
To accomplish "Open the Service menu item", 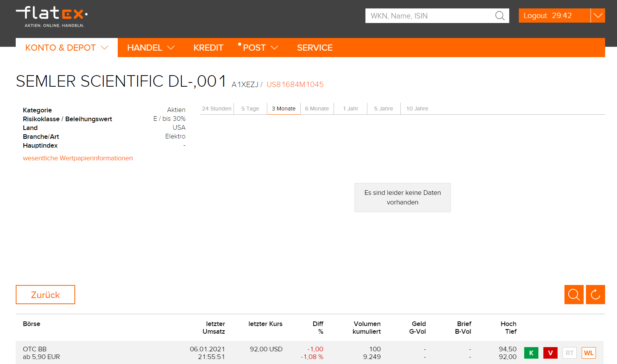I will coord(315,48).
